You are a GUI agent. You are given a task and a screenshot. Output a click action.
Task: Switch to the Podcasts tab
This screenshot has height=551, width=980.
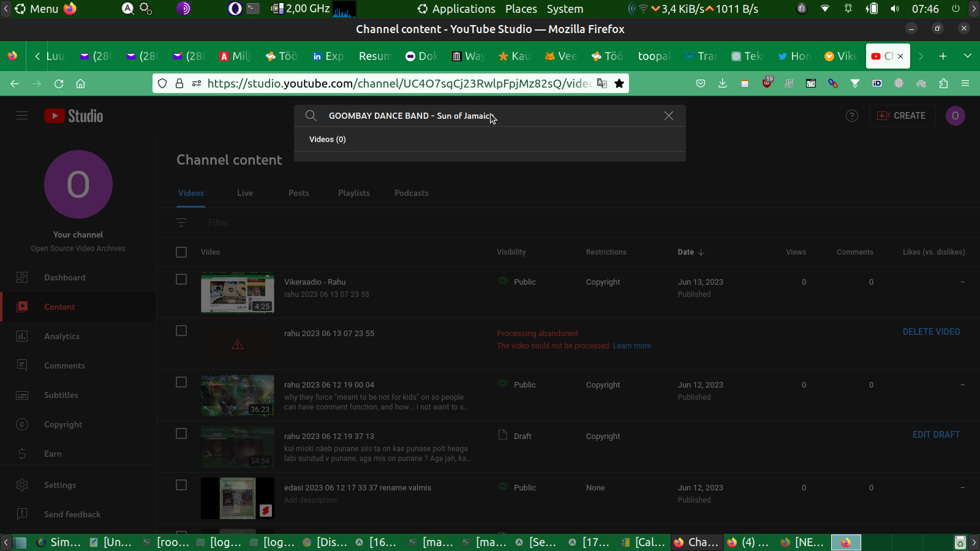411,193
